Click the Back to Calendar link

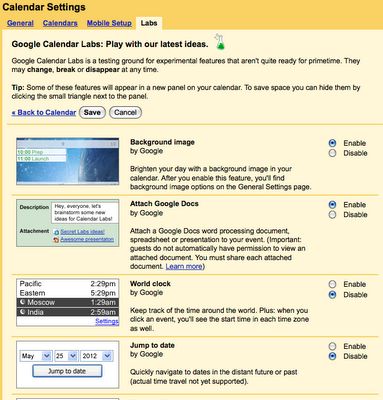(44, 112)
